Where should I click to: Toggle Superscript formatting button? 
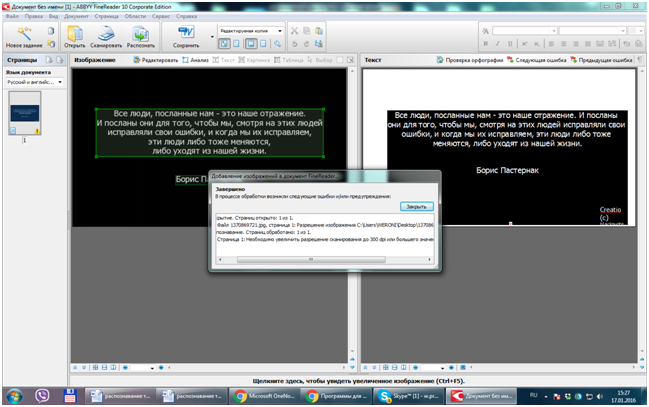tap(524, 43)
